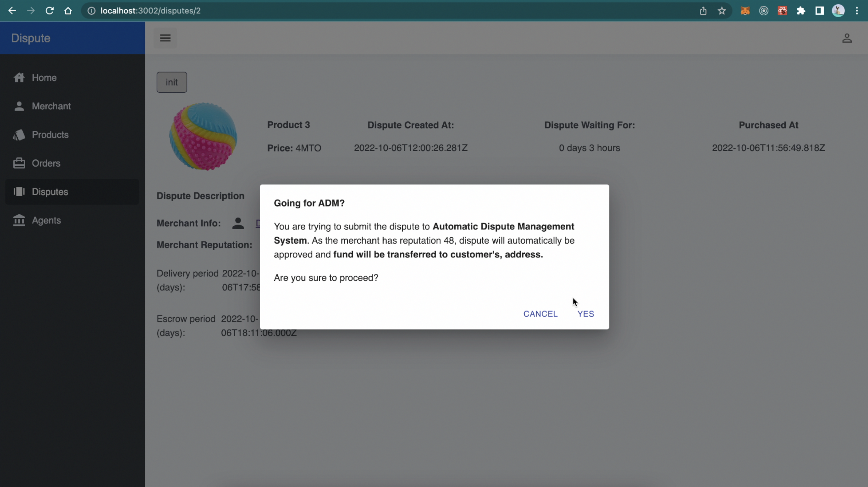Open the MetaMask fox extension
The height and width of the screenshot is (487, 868).
tap(745, 11)
